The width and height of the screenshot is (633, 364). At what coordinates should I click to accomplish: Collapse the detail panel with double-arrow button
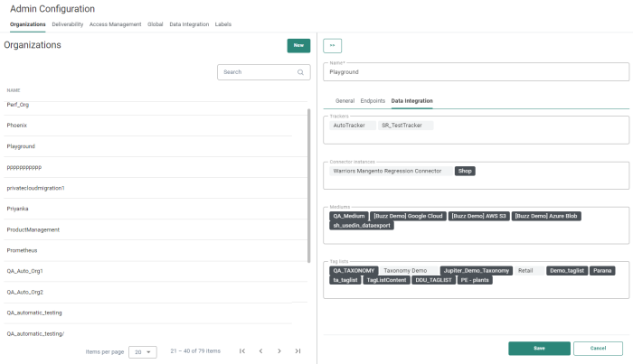tap(332, 45)
